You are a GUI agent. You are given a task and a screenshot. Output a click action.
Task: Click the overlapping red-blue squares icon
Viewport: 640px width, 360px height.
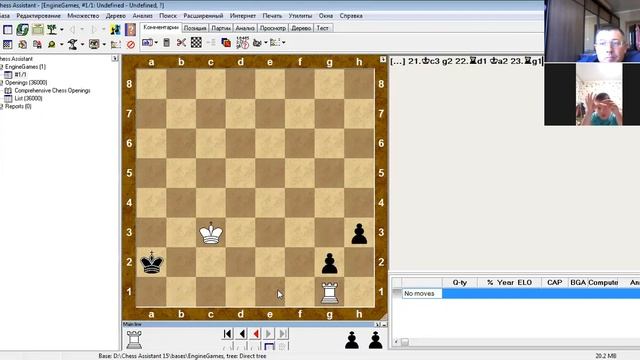tap(226, 42)
